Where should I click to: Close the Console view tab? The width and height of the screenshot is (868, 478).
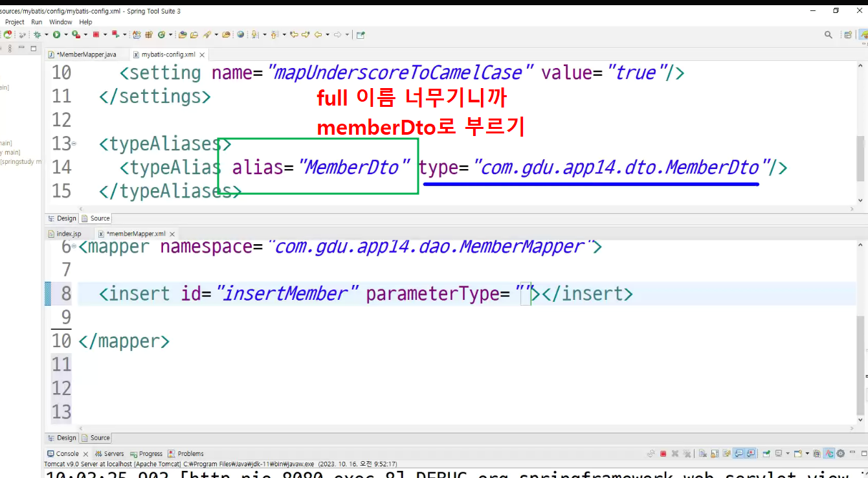(x=85, y=454)
